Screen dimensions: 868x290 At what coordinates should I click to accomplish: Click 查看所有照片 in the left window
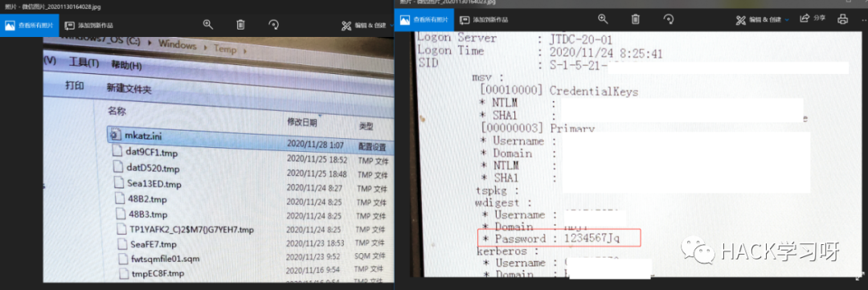tap(30, 26)
